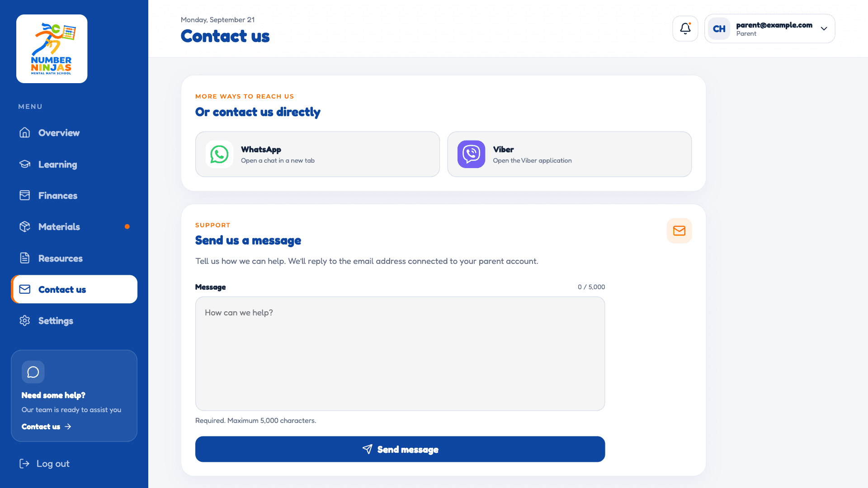The height and width of the screenshot is (488, 868).
Task: Open the parent@example.com account menu
Action: pyautogui.click(x=769, y=28)
